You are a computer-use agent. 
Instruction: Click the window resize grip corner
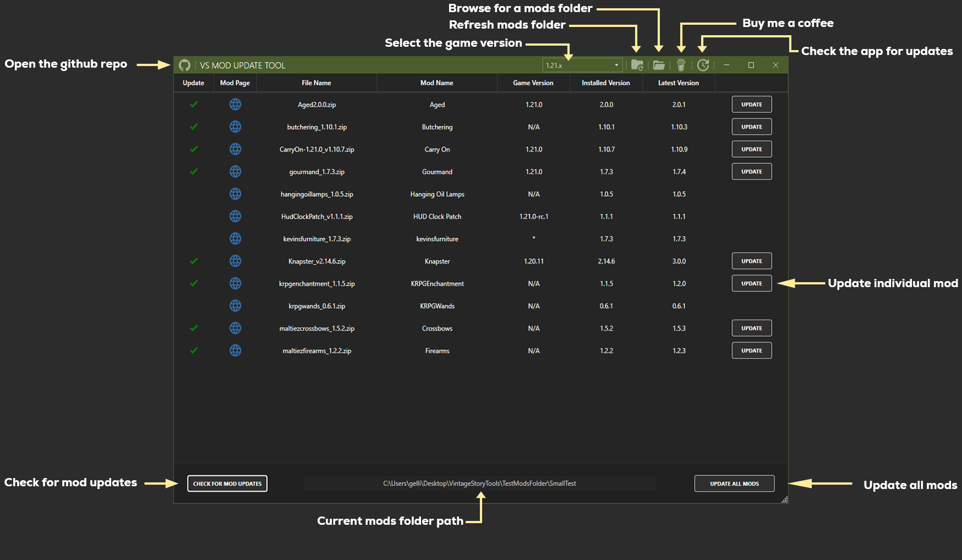pyautogui.click(x=784, y=499)
